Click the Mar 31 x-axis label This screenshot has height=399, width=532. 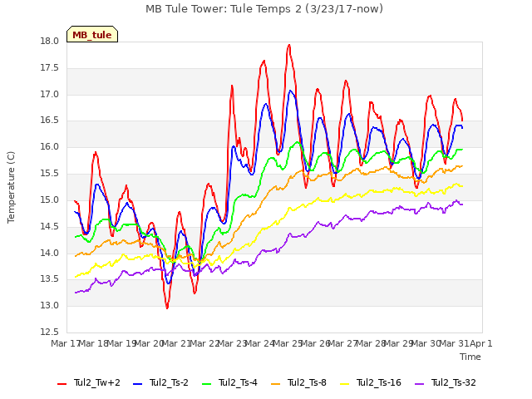[454, 343]
